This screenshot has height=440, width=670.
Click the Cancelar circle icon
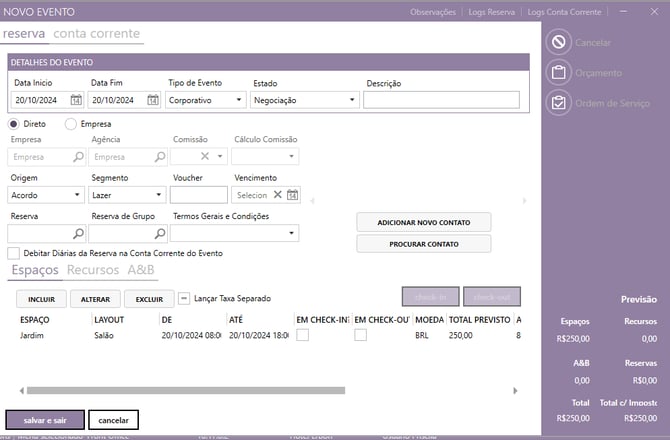point(560,43)
